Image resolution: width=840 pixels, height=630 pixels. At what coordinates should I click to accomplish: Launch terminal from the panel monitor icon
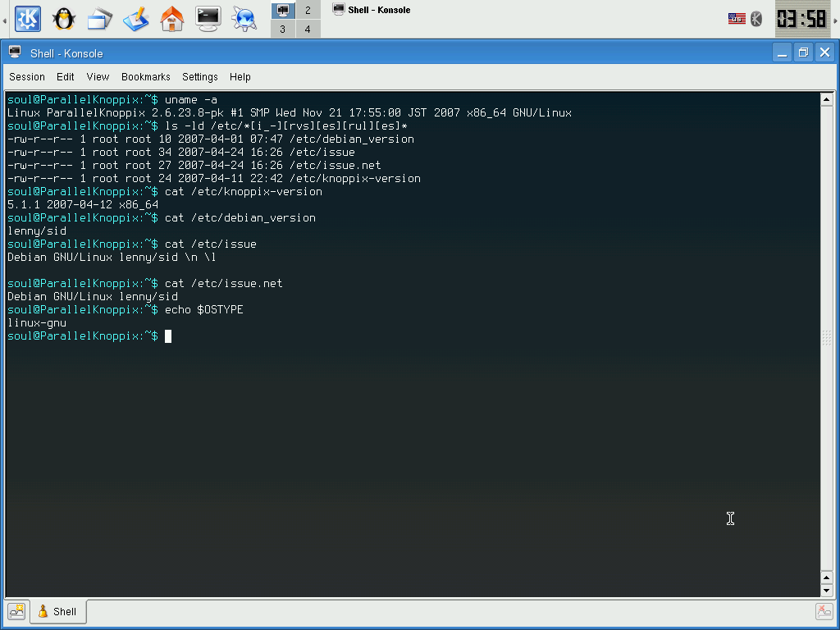click(208, 19)
